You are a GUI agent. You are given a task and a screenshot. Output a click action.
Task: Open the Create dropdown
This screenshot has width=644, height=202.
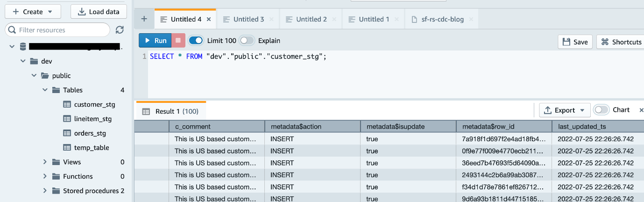click(32, 12)
